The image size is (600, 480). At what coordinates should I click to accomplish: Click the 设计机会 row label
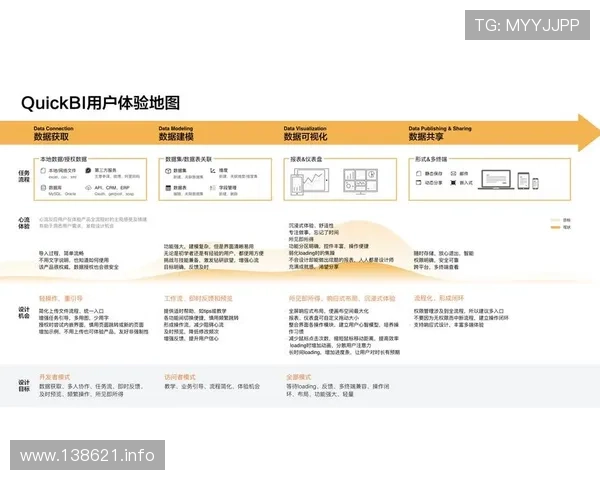coord(24,312)
